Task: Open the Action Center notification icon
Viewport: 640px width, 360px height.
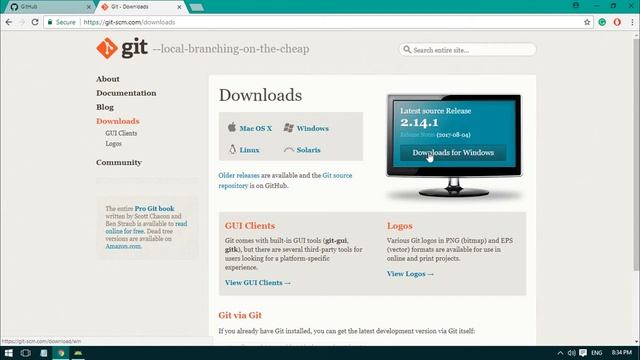Action: tap(583, 353)
